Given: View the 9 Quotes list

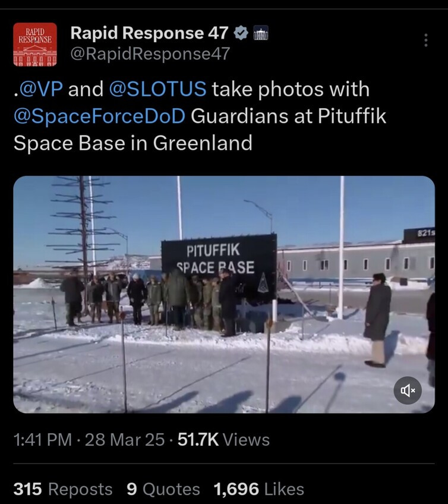Looking at the screenshot, I should 163,489.
